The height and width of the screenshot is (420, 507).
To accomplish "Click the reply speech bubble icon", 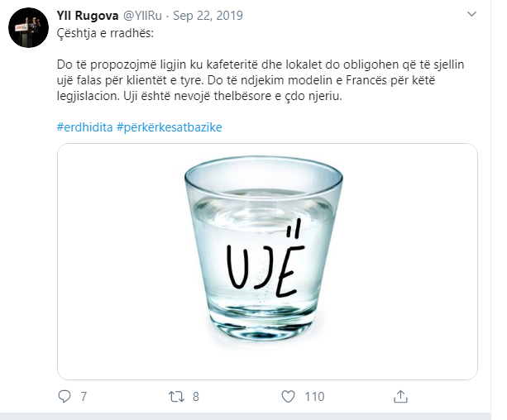I will (65, 396).
